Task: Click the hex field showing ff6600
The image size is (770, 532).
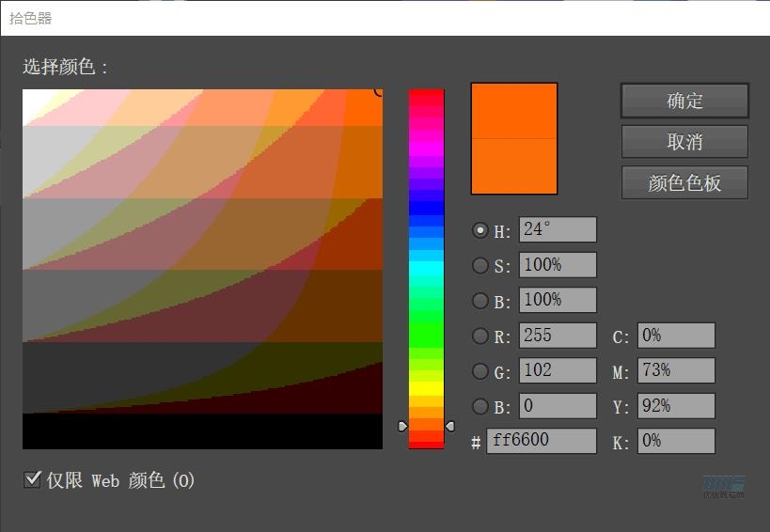Action: 542,441
